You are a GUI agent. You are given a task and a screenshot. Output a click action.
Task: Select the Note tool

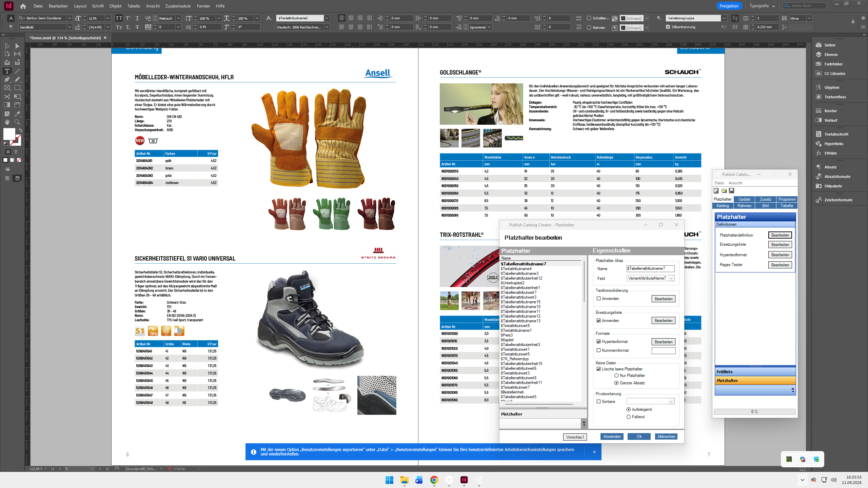(x=7, y=114)
